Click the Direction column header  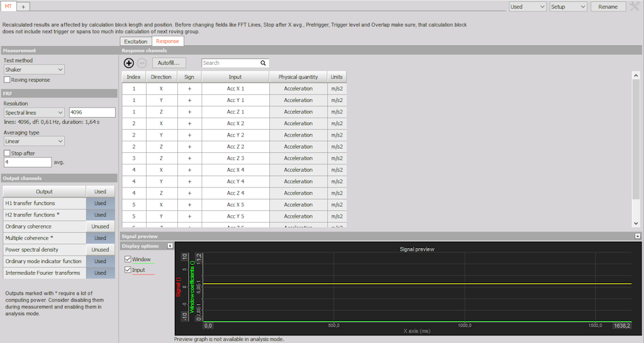click(161, 77)
